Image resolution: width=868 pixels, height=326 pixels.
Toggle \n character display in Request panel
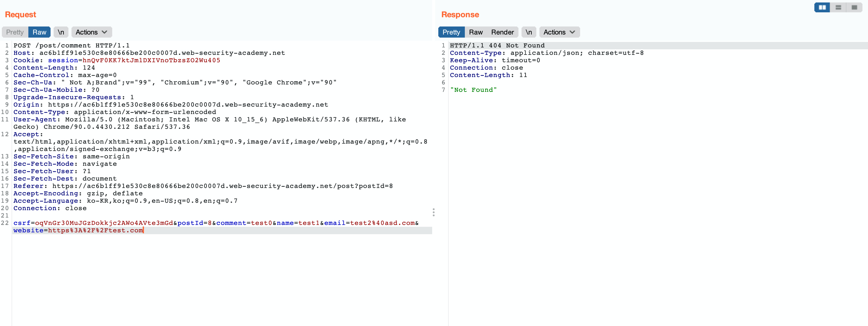click(61, 32)
